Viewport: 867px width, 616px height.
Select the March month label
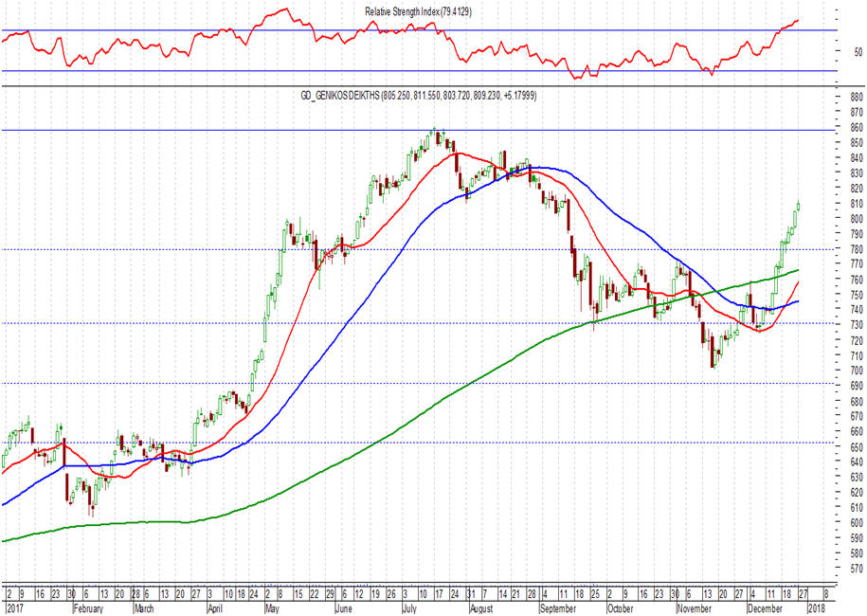tap(144, 608)
